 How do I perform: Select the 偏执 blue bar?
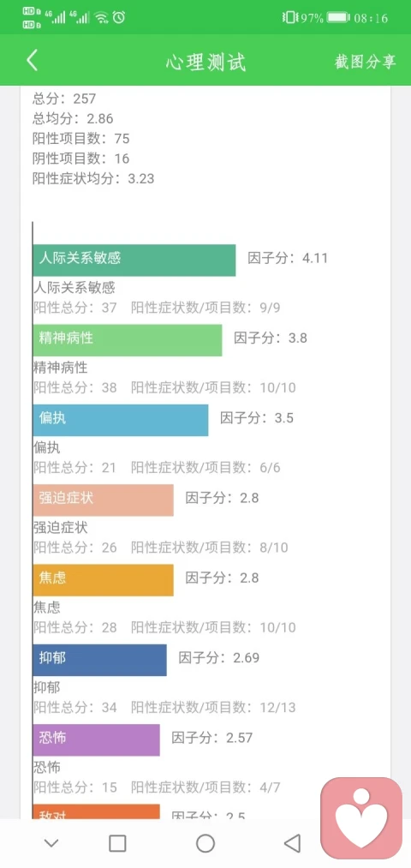[x=121, y=420]
